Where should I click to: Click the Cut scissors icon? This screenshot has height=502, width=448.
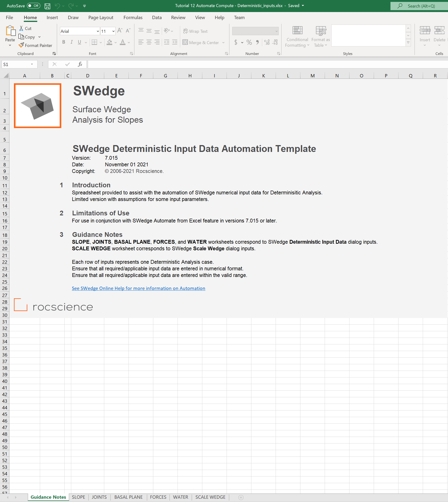21,28
